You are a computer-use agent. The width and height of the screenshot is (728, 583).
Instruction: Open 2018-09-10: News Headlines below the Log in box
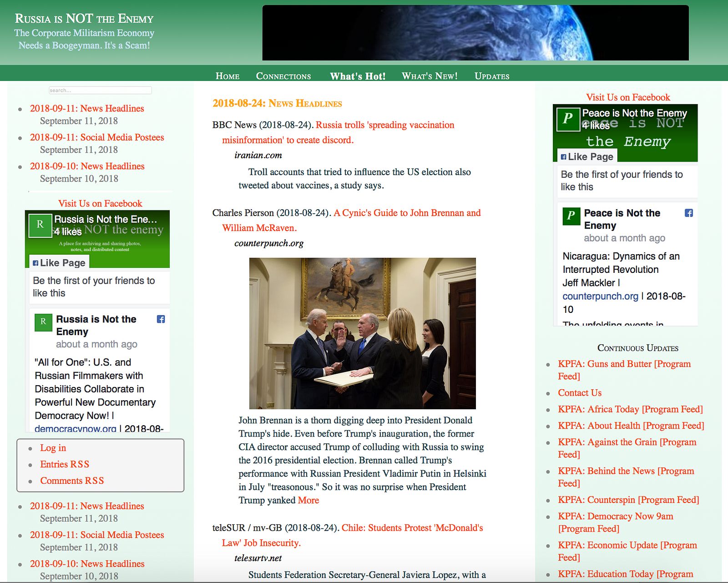pos(87,563)
